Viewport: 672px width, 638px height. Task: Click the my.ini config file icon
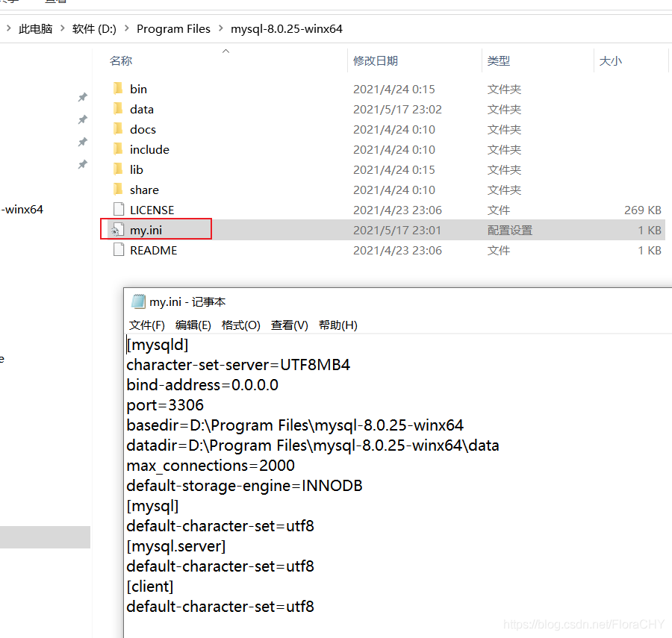coord(118,230)
